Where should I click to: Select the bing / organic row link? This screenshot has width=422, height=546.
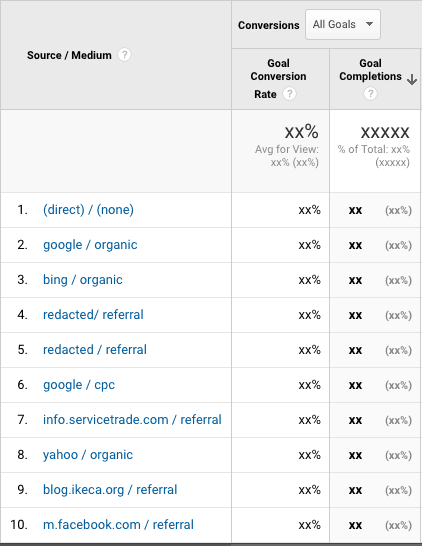pyautogui.click(x=83, y=280)
